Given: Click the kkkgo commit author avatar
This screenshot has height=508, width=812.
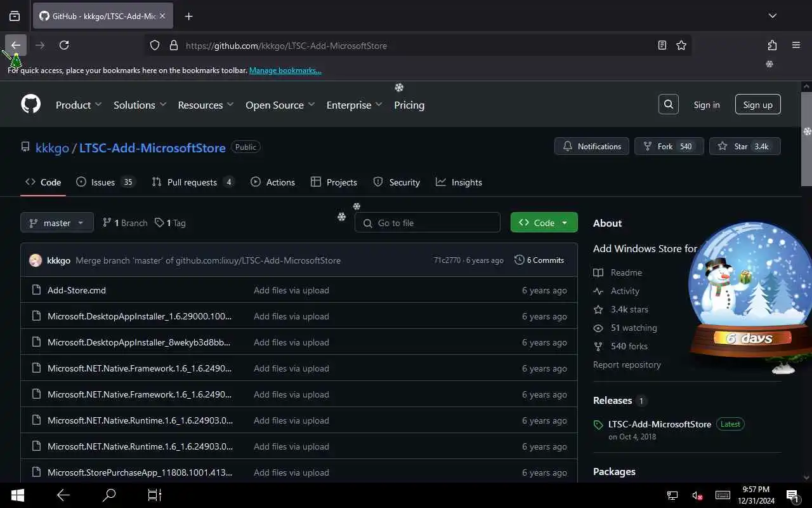Looking at the screenshot, I should (36, 260).
